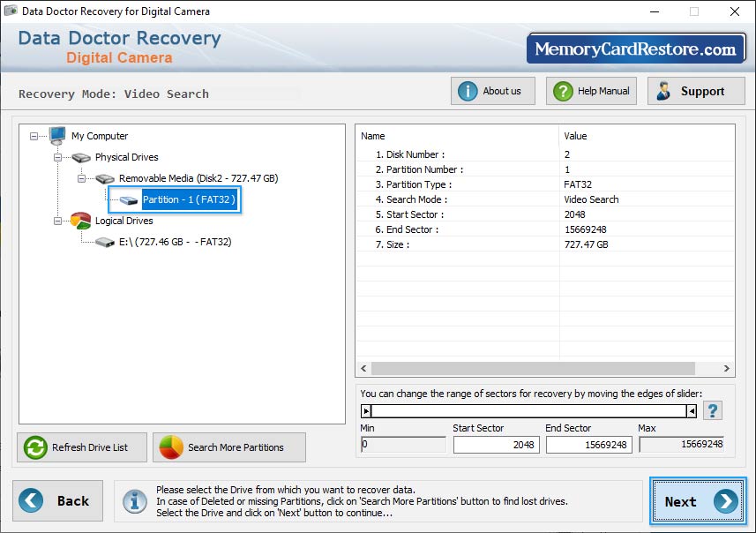Click the '727.47 GB' size value
Screen dimensions: 756x533
(x=587, y=244)
